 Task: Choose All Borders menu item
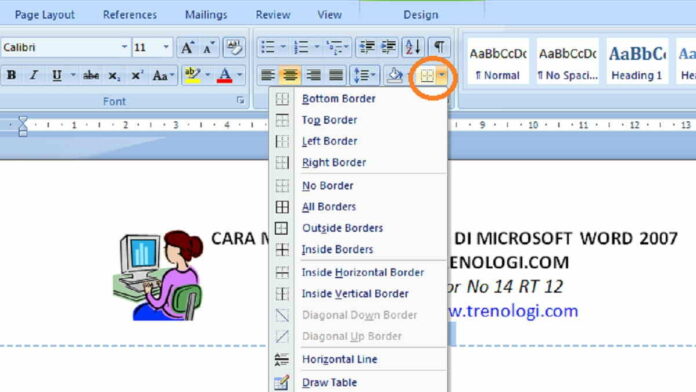pyautogui.click(x=358, y=207)
